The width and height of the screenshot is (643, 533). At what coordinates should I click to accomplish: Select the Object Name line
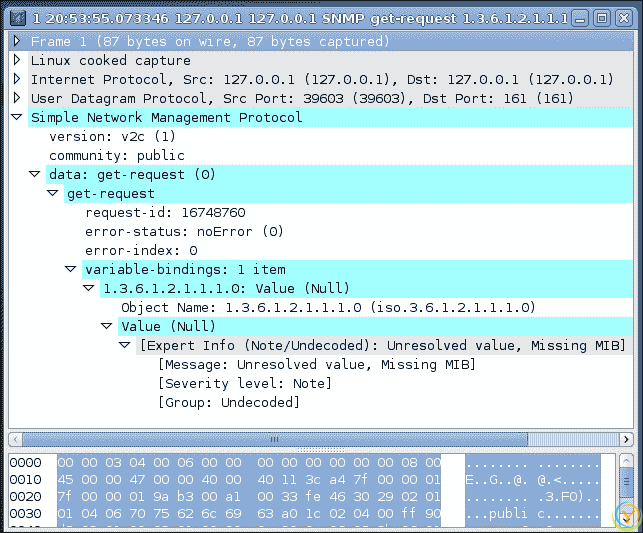tap(328, 308)
